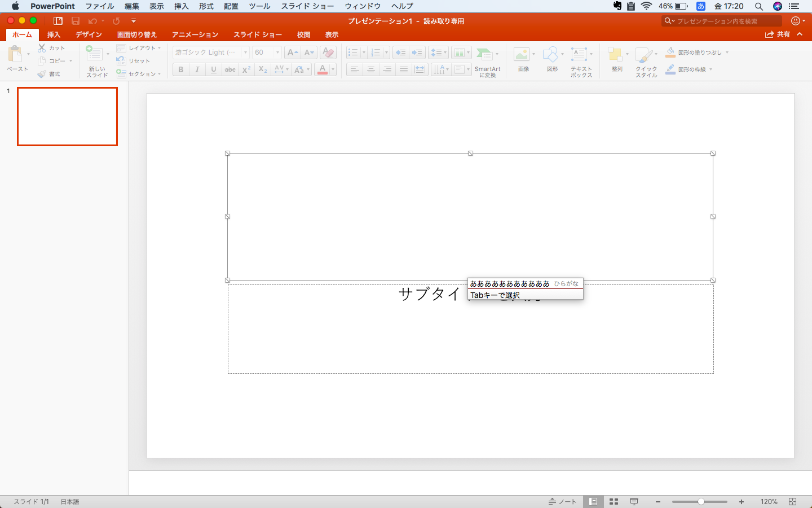Switch to the 挿入 ribbon tab
The image size is (812, 508).
(x=53, y=34)
